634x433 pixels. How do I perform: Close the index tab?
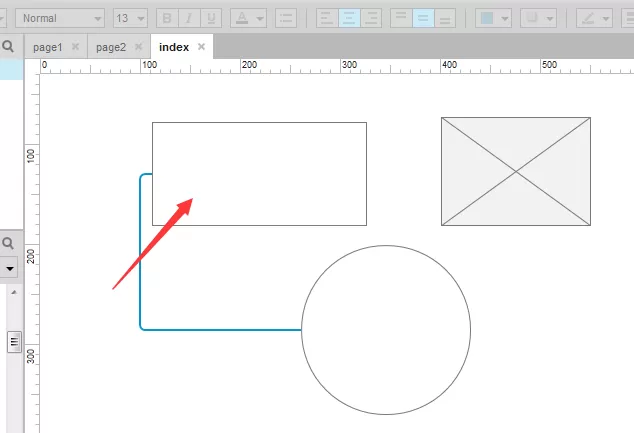[x=201, y=47]
